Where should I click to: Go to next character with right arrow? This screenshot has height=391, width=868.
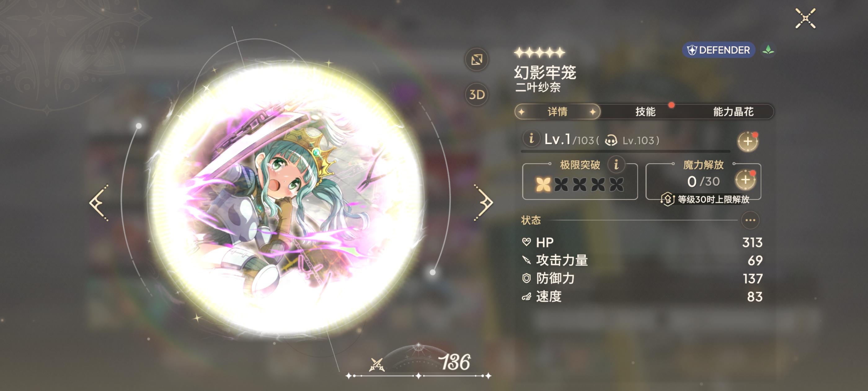click(x=484, y=203)
